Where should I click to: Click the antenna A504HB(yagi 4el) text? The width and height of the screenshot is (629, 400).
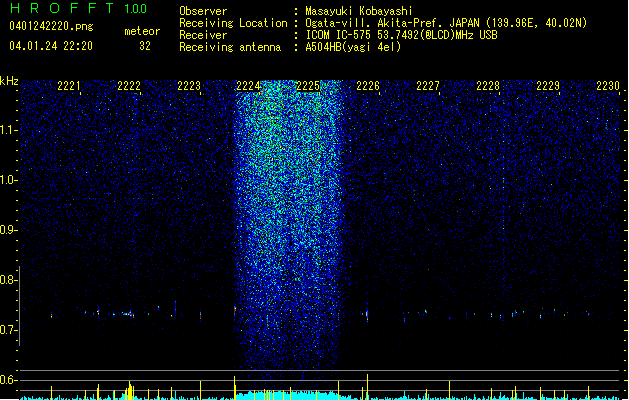click(353, 47)
